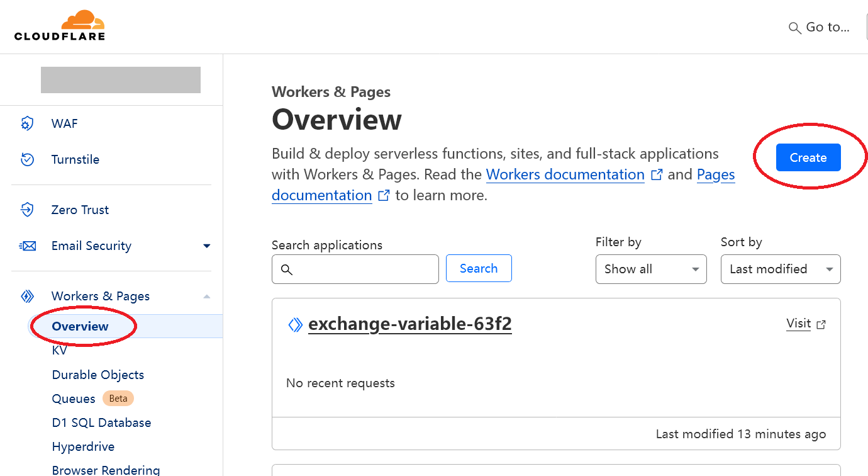Click external icon after Pages documentation
868x476 pixels.
(x=384, y=196)
